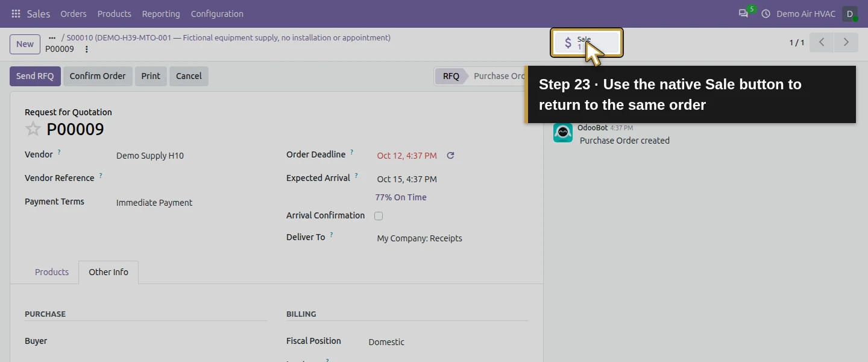This screenshot has width=868, height=362.
Task: Switch to the Products tab
Action: point(52,272)
